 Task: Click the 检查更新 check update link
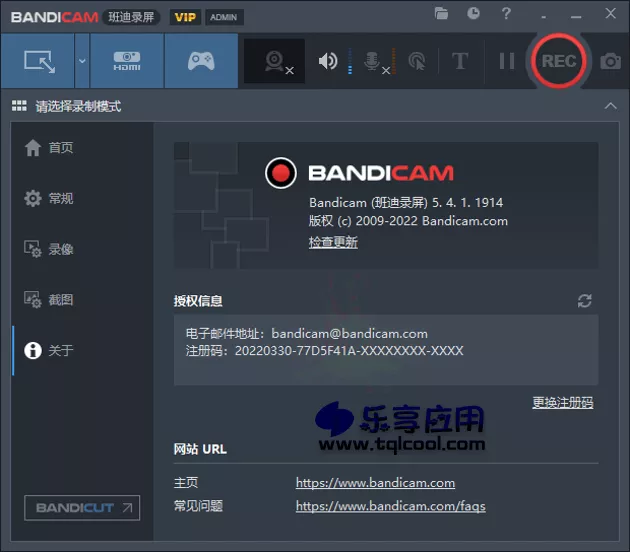[333, 242]
